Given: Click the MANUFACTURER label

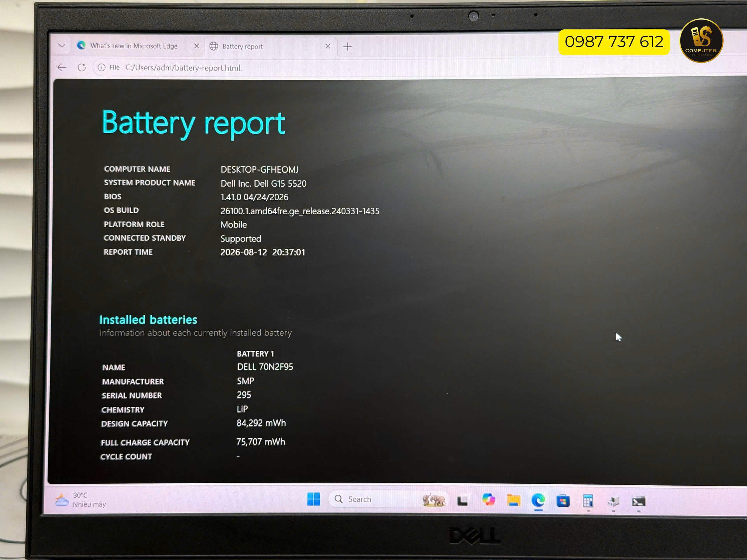Looking at the screenshot, I should [x=133, y=381].
